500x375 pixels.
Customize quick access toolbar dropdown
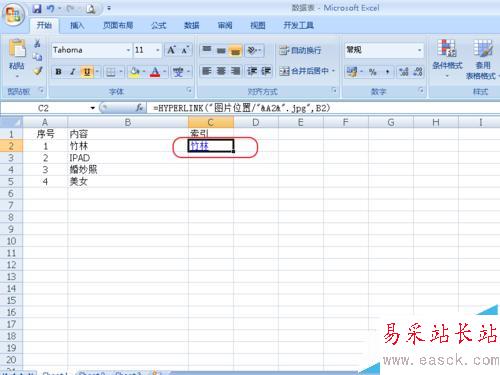click(109, 8)
